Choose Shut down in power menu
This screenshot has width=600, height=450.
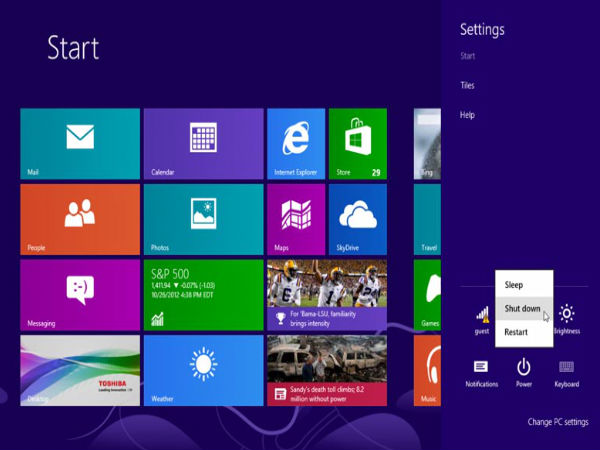523,309
